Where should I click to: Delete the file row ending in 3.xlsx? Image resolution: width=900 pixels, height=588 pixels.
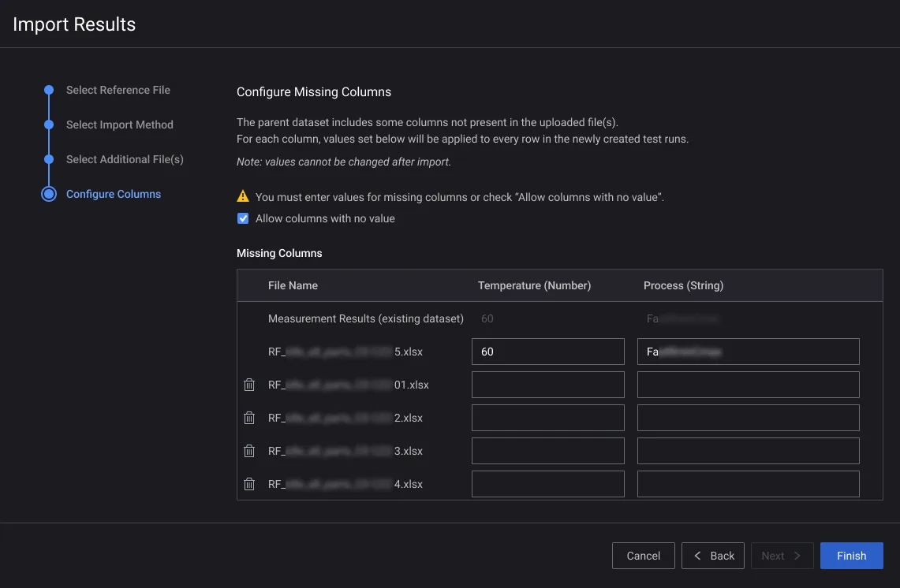click(249, 451)
